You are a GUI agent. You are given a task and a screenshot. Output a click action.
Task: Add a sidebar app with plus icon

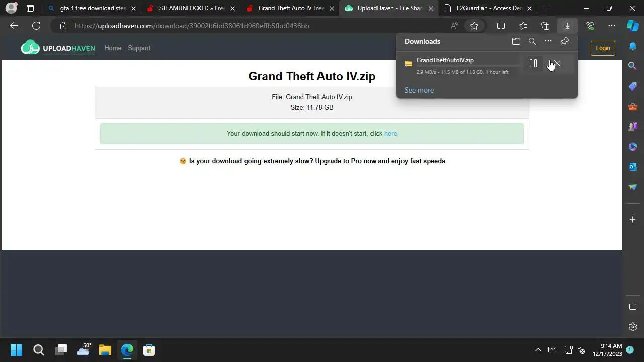pyautogui.click(x=633, y=220)
